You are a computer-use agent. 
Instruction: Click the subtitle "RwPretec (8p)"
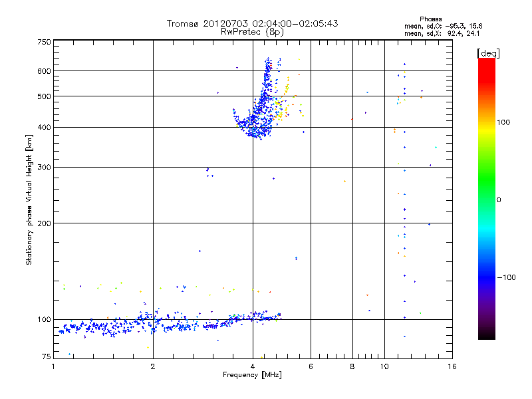[252, 32]
